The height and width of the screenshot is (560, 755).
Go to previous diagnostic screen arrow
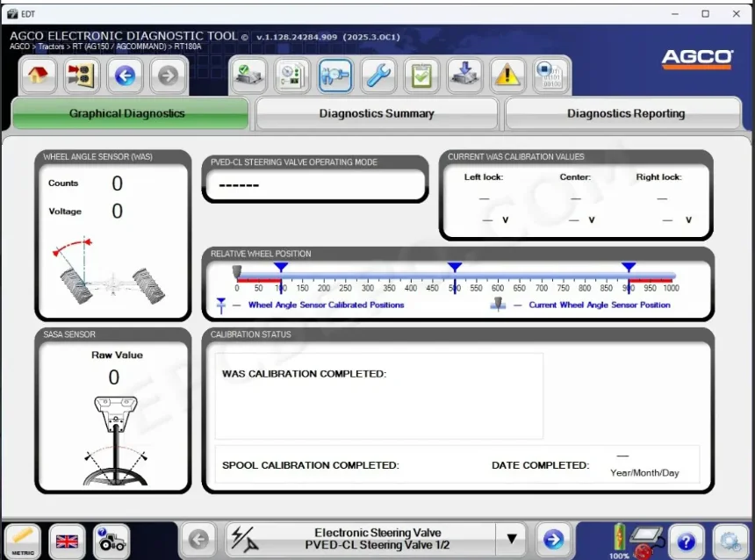pos(199,539)
